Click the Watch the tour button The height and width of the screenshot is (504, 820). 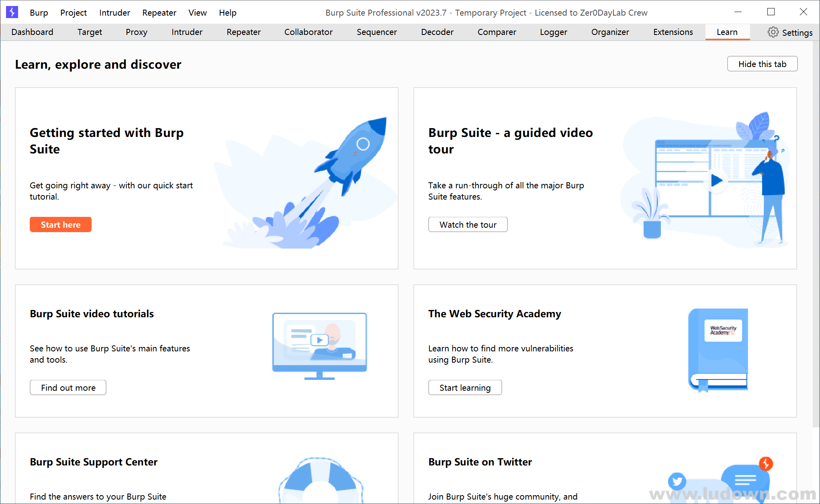[468, 224]
